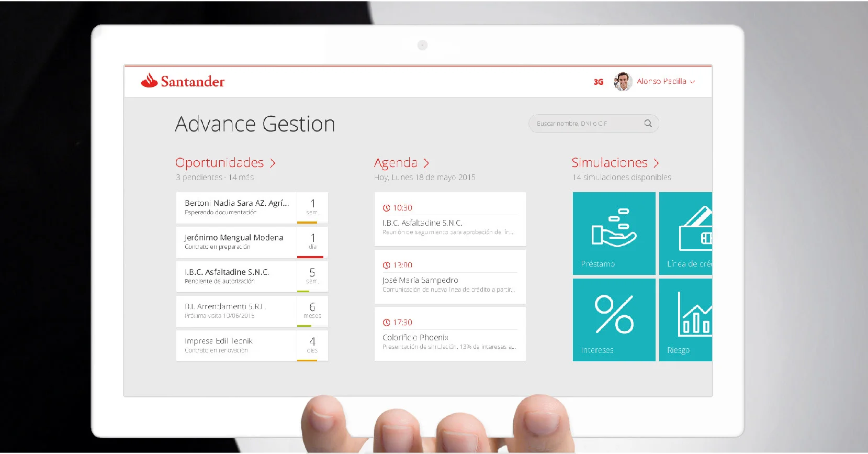Open the Colorificio Phoenix appointment

[x=450, y=334]
